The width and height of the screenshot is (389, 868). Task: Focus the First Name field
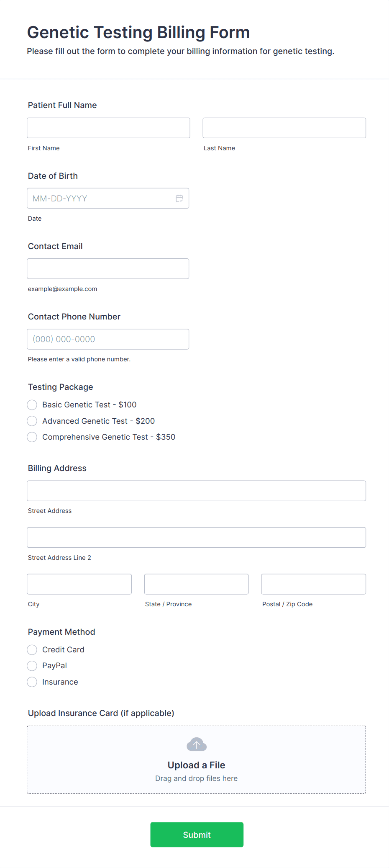point(108,128)
